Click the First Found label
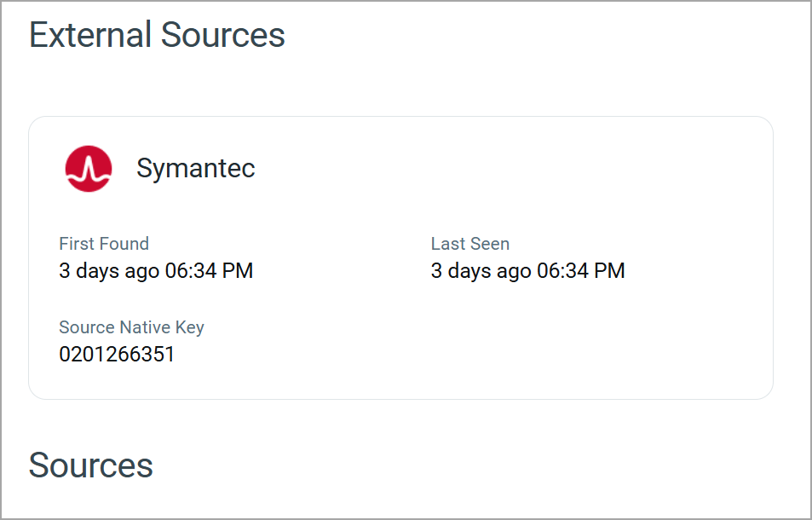Image resolution: width=812 pixels, height=520 pixels. [x=104, y=244]
